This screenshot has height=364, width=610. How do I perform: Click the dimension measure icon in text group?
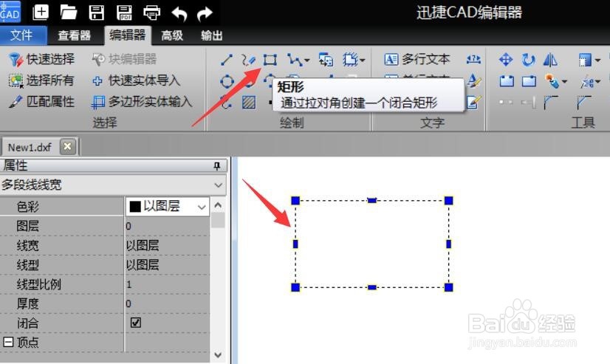pos(473,60)
